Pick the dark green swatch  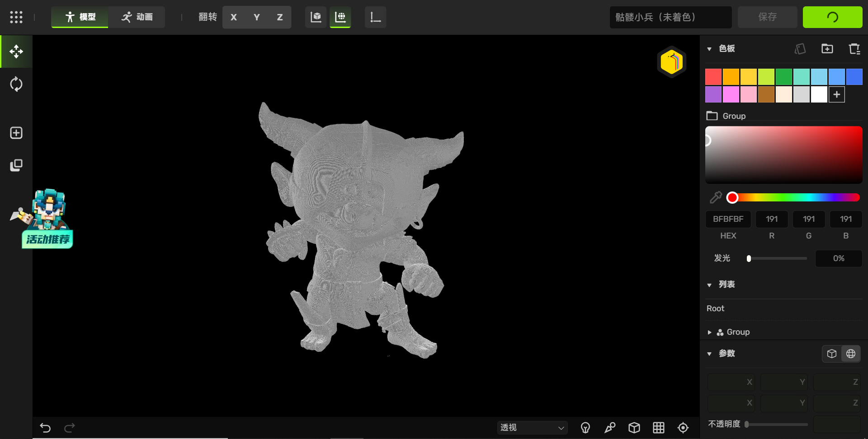[x=784, y=77]
